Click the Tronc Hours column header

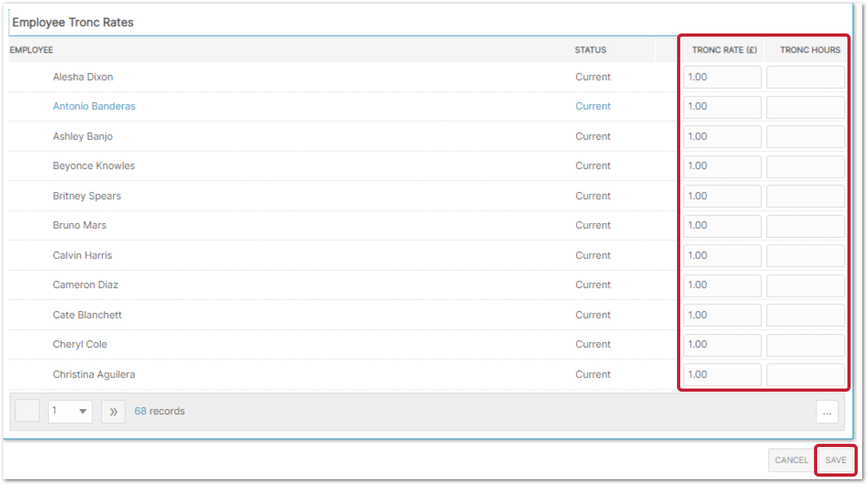tap(809, 50)
